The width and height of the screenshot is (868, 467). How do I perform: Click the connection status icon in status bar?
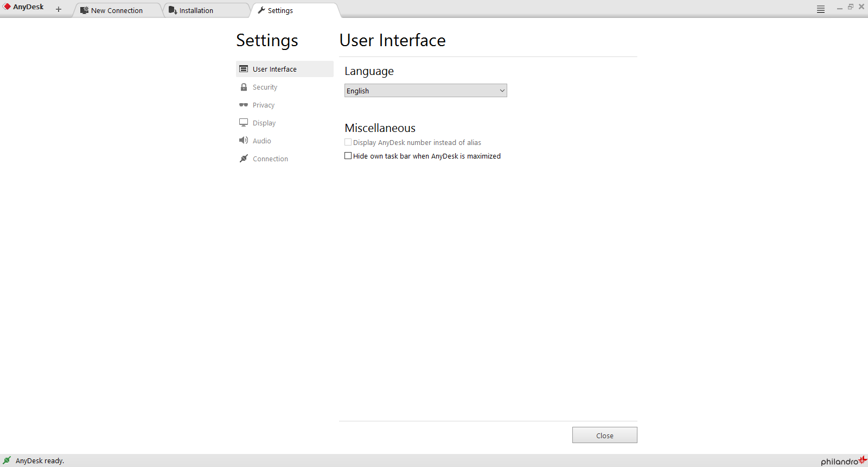click(x=7, y=460)
